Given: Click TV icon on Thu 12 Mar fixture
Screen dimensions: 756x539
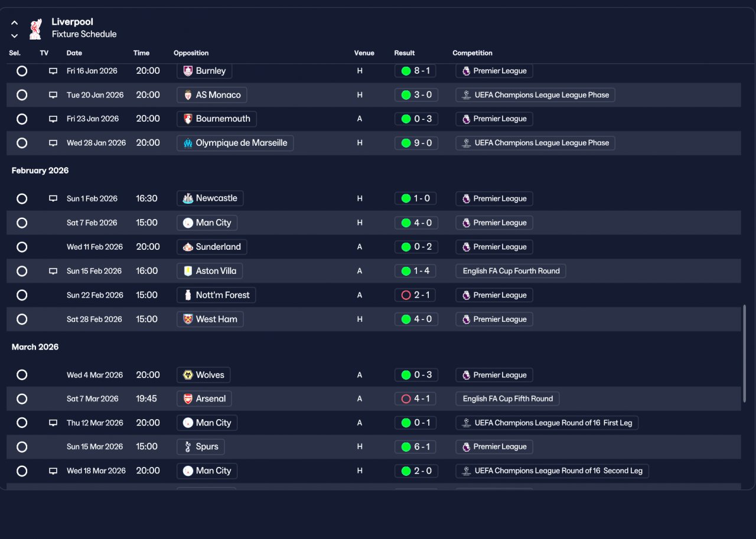Looking at the screenshot, I should (x=53, y=423).
